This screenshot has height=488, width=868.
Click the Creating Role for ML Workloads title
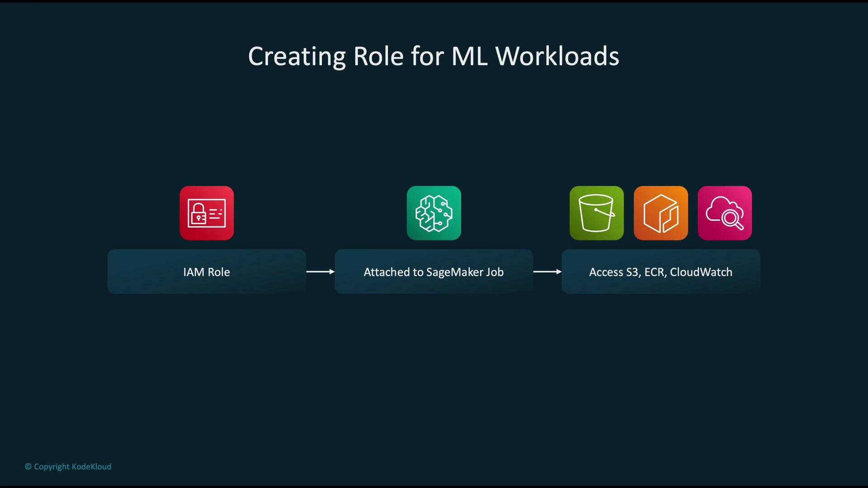[434, 56]
